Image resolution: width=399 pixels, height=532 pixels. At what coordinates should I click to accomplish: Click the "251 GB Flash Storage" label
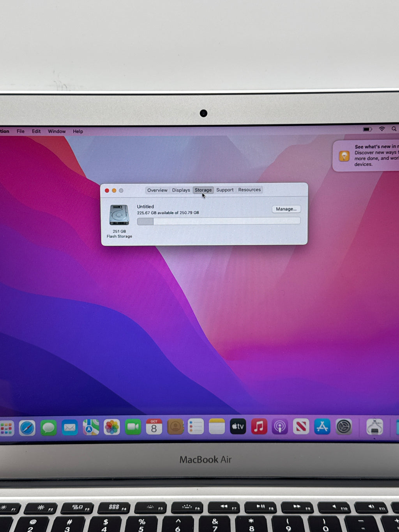pos(119,234)
